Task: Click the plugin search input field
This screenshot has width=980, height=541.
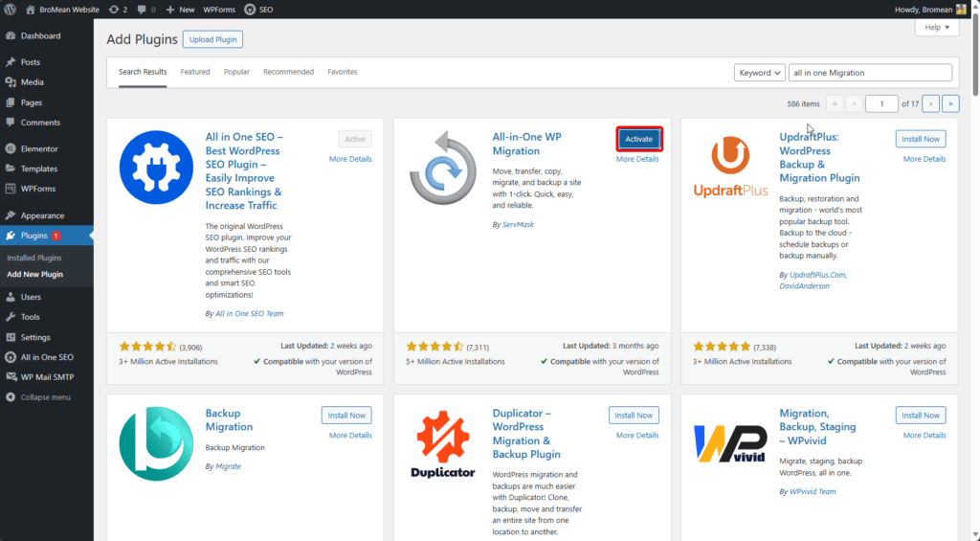Action: [x=871, y=73]
